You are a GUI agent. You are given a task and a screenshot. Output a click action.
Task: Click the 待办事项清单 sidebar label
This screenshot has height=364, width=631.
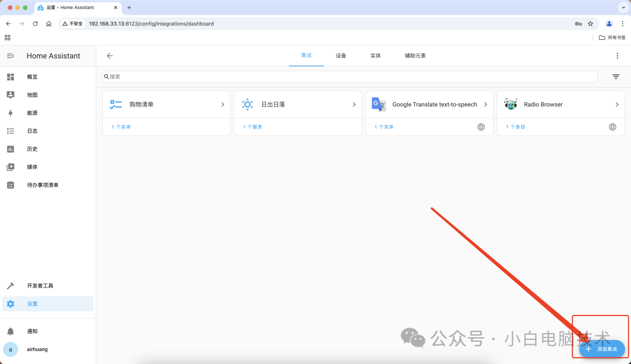tap(43, 185)
